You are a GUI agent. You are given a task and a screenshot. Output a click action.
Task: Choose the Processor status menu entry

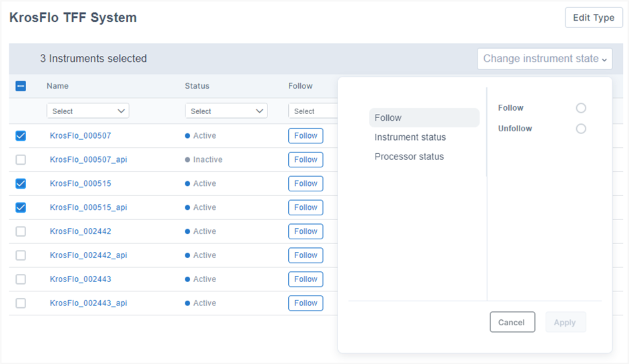click(409, 157)
